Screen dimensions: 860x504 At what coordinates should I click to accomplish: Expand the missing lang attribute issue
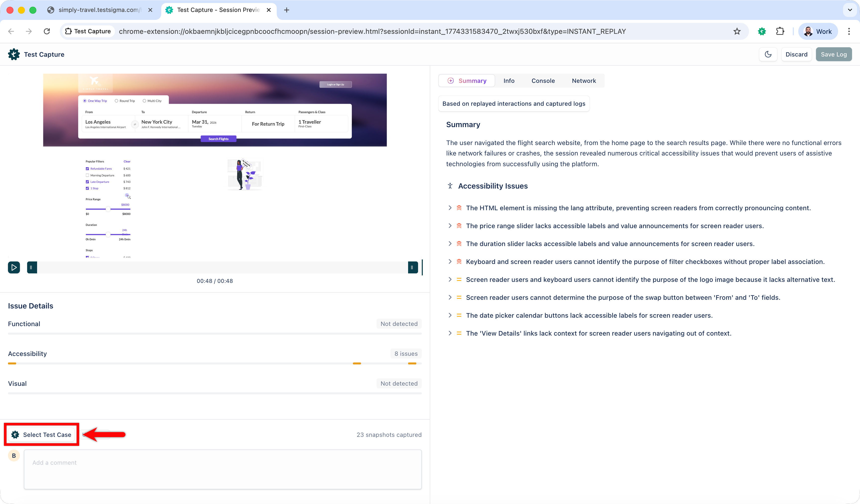pyautogui.click(x=450, y=208)
